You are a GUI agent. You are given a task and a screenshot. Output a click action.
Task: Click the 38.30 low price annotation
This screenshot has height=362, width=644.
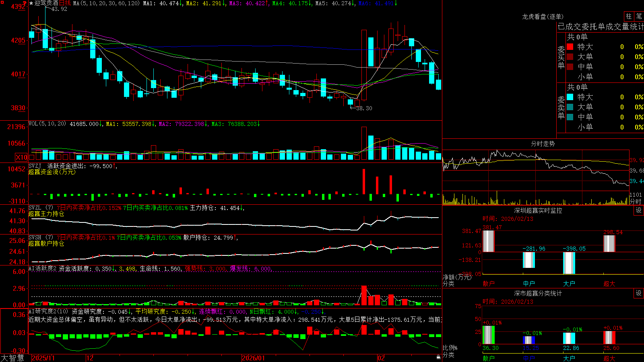tap(364, 108)
